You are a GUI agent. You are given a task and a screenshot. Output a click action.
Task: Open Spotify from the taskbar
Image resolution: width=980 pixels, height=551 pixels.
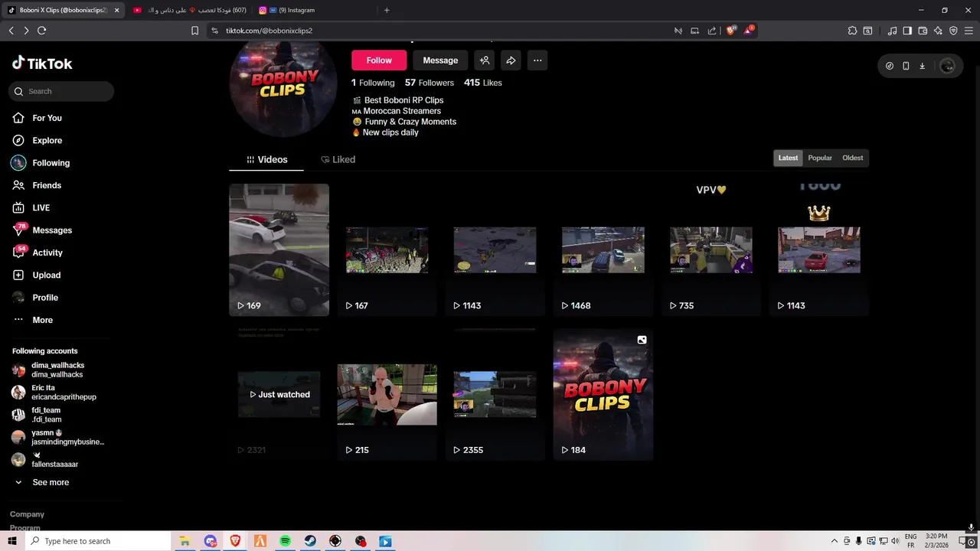pos(285,541)
